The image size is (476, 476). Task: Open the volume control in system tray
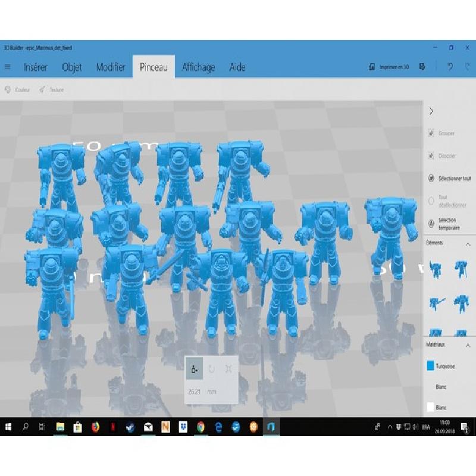[416, 427]
